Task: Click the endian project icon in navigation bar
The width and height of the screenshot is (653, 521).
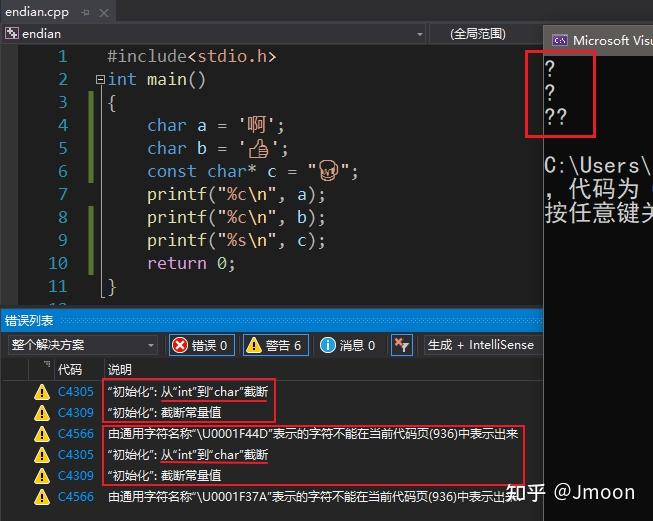Action: 12,33
